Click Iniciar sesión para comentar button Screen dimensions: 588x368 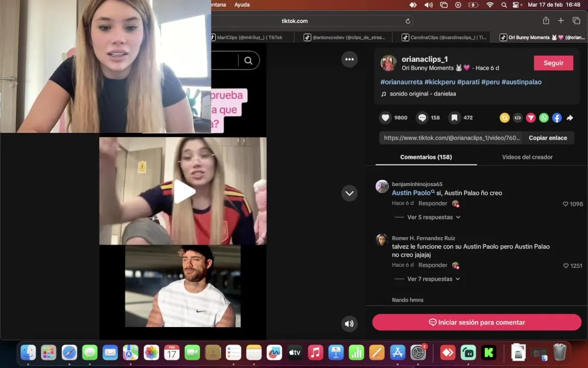click(477, 322)
